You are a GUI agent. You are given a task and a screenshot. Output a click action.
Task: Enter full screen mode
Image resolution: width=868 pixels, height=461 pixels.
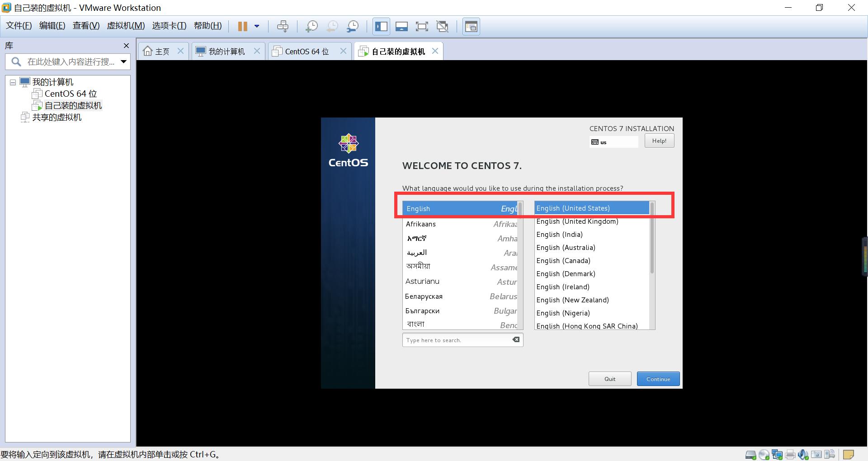pyautogui.click(x=422, y=26)
